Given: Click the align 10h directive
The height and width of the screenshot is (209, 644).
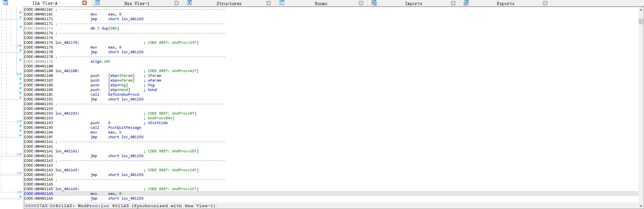Looking at the screenshot, I should [x=100, y=61].
